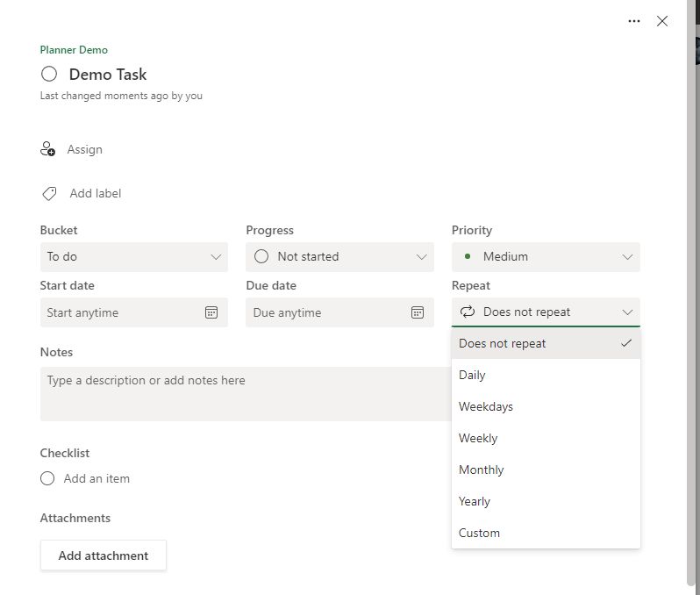Click the Add label tag icon
Image resolution: width=700 pixels, height=595 pixels.
tap(49, 193)
